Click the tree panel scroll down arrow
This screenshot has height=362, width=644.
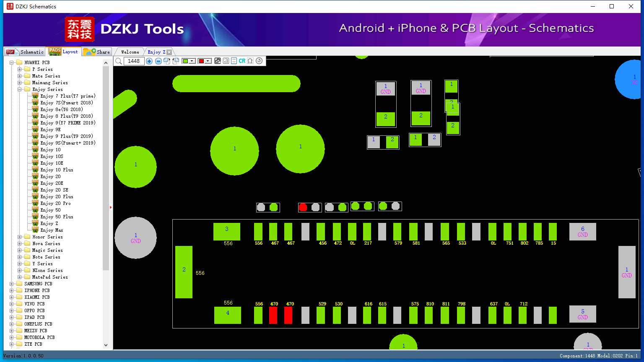(x=106, y=345)
